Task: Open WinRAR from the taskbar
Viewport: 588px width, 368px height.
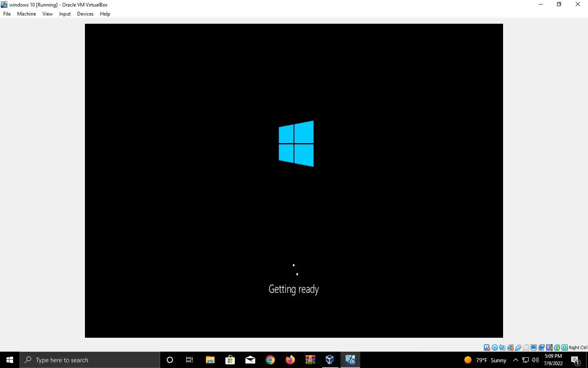Action: pos(310,360)
